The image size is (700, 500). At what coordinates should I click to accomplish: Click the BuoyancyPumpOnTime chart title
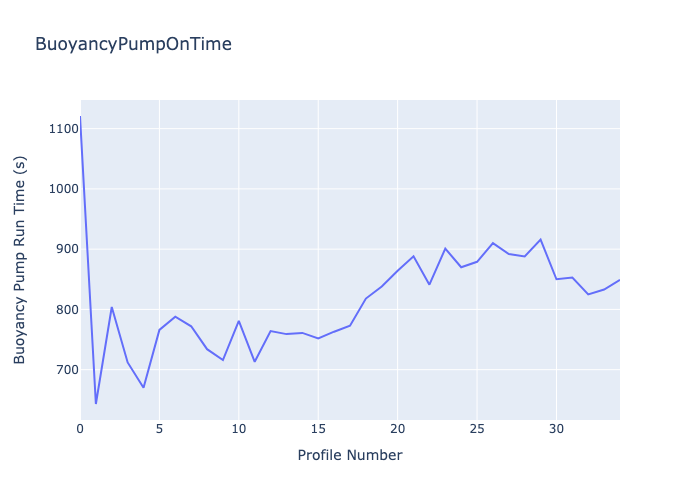tap(133, 44)
